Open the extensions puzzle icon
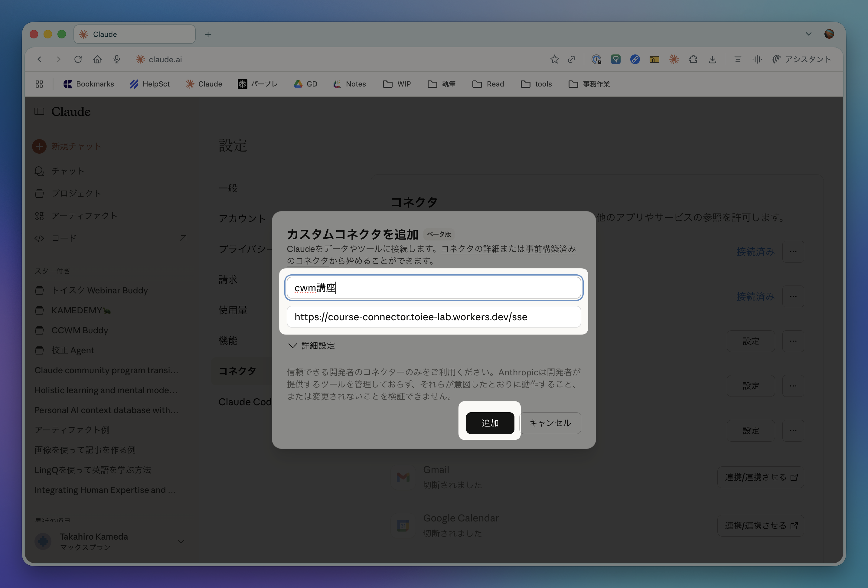The width and height of the screenshot is (868, 588). tap(693, 59)
